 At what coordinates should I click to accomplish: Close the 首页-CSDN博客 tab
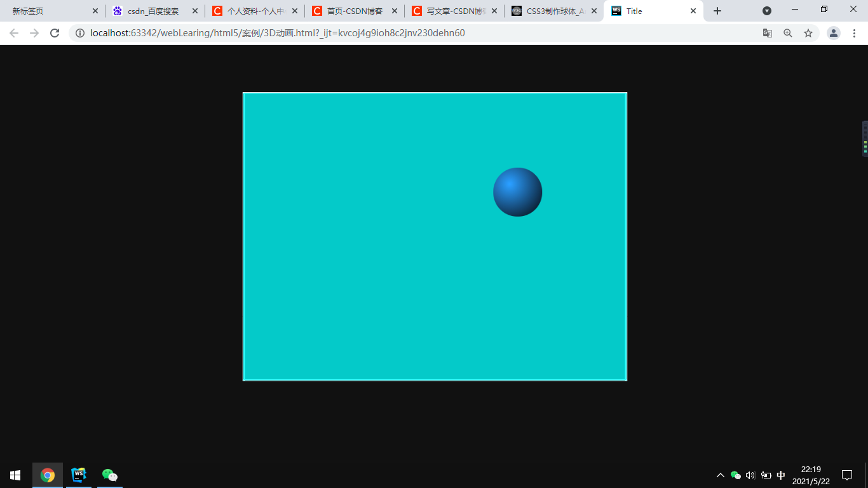tap(395, 11)
